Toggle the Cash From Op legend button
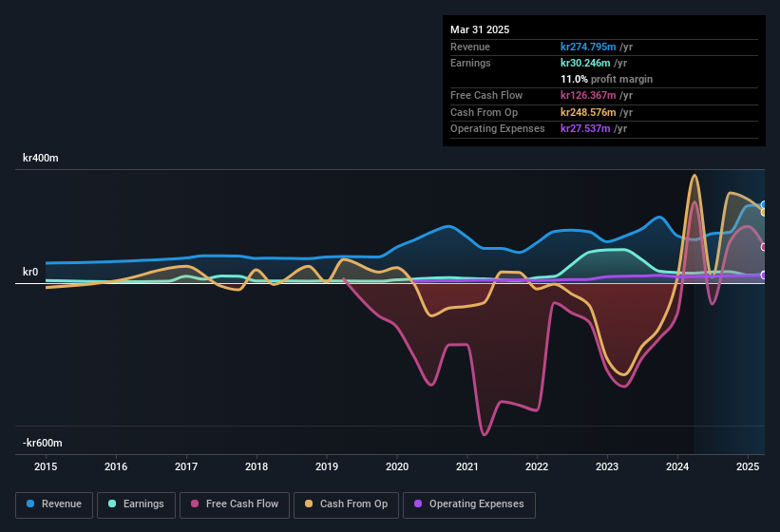 coord(346,505)
